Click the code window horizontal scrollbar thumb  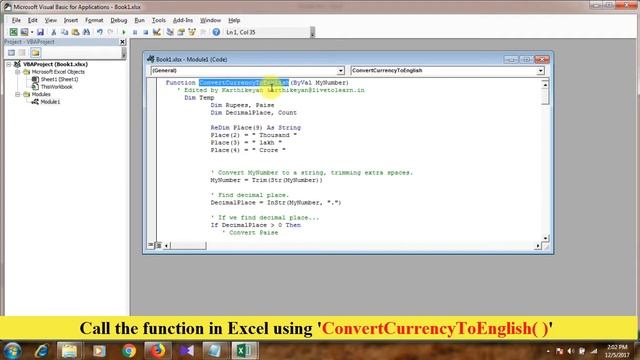188,245
